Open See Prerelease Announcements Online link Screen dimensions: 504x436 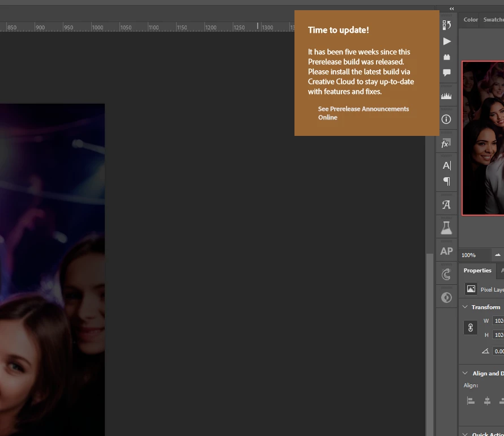point(363,113)
